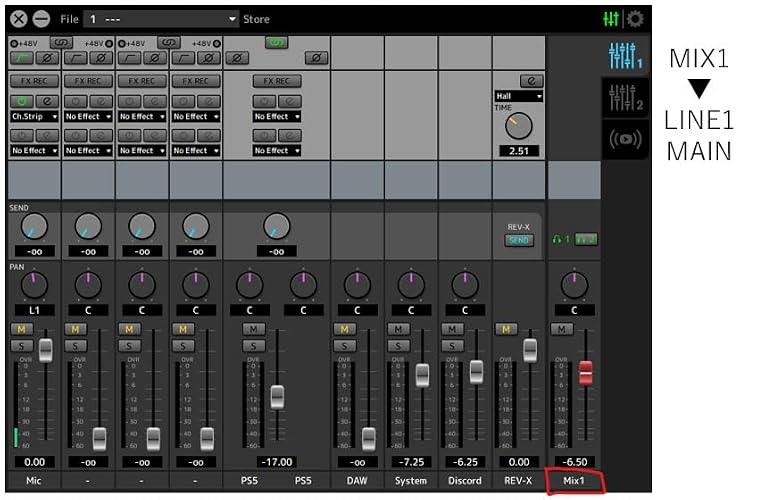Open the Mic Ch.Strip effect dropdown

point(34,116)
